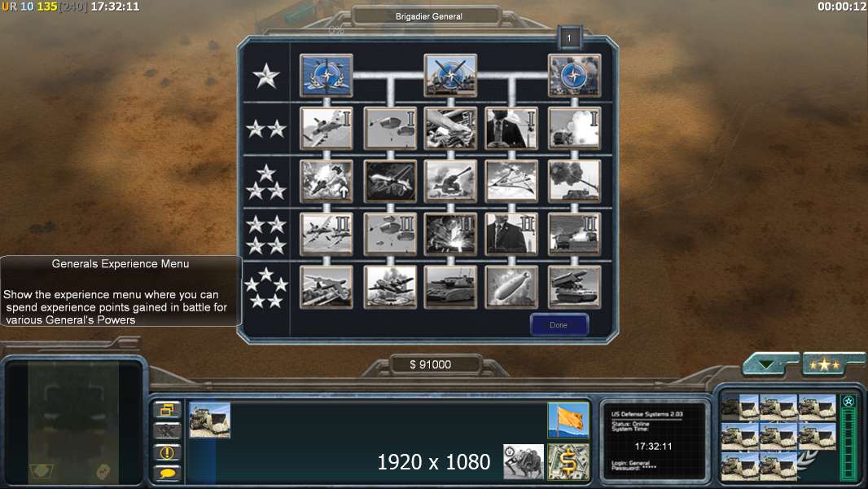Viewport: 868px width, 489px height.
Task: Select the A-10 strike level I power
Action: point(326,129)
